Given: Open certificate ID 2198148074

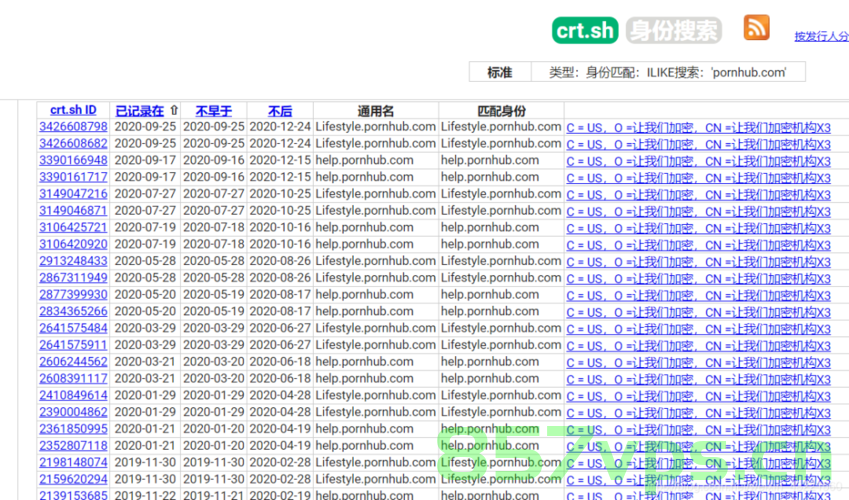Looking at the screenshot, I should click(73, 463).
